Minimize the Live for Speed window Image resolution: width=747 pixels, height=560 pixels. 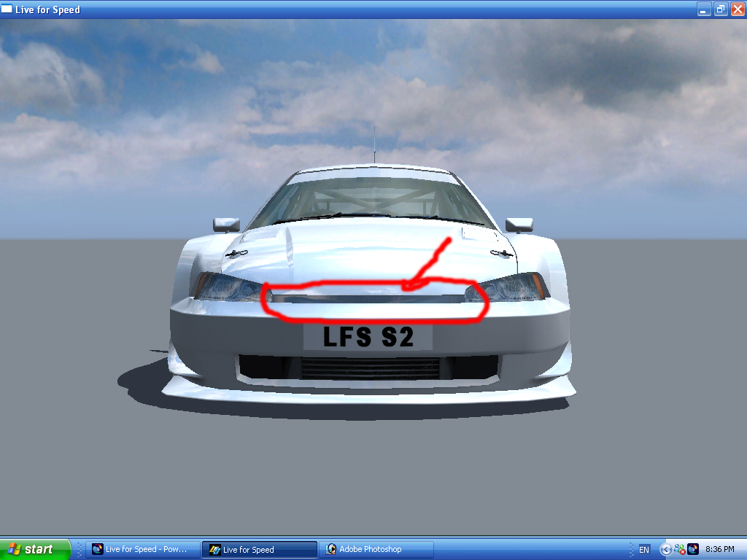(x=704, y=9)
